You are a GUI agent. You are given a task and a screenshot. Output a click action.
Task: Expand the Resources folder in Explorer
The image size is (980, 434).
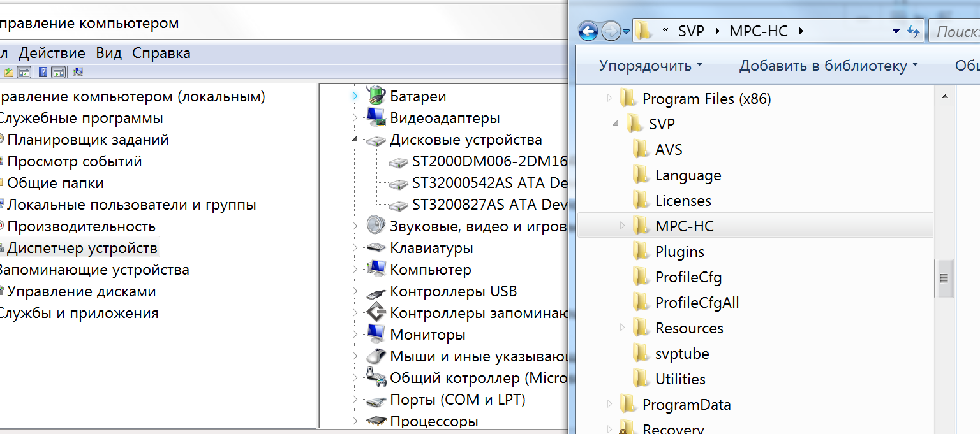[622, 328]
